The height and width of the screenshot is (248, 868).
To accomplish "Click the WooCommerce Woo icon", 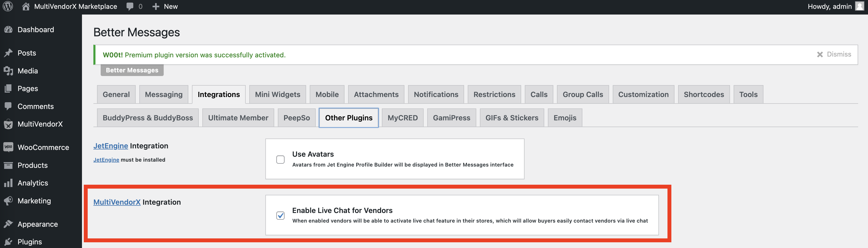I will (x=8, y=147).
